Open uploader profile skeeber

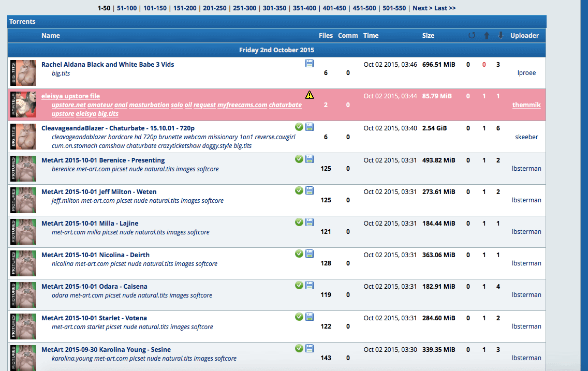point(526,137)
